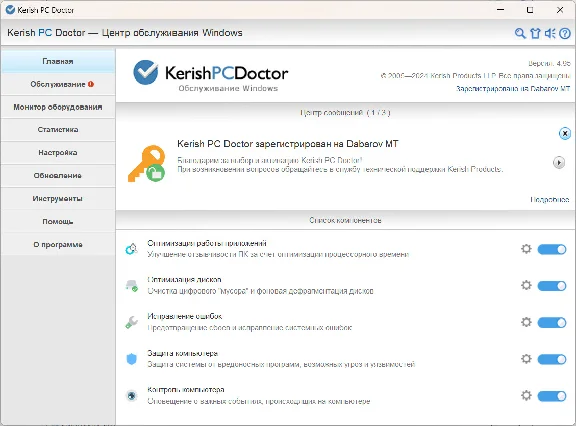Viewport: 576px width, 426px height.
Task: Click the registered to Daberov MT link
Action: pyautogui.click(x=513, y=89)
